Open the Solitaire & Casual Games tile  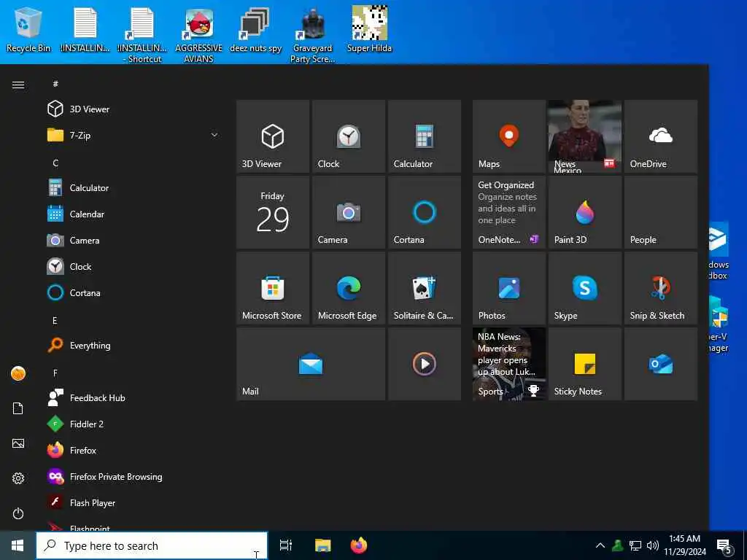(x=424, y=287)
